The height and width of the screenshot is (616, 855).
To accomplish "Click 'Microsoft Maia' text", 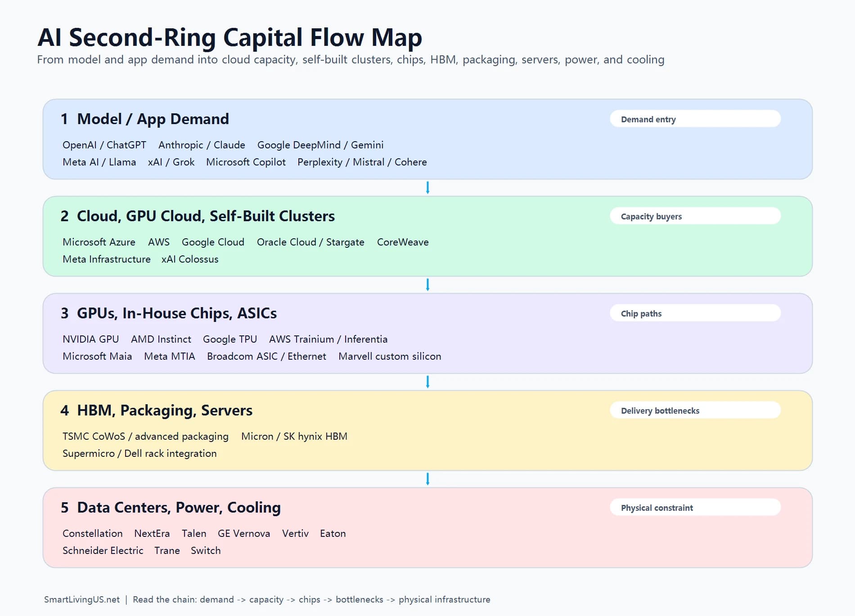I will [97, 356].
